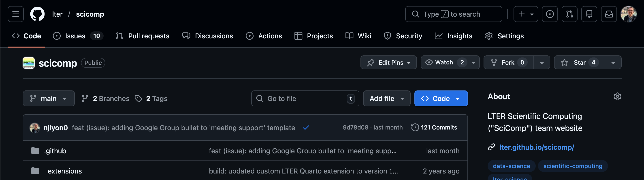Expand the Add file dropdown

click(x=386, y=99)
